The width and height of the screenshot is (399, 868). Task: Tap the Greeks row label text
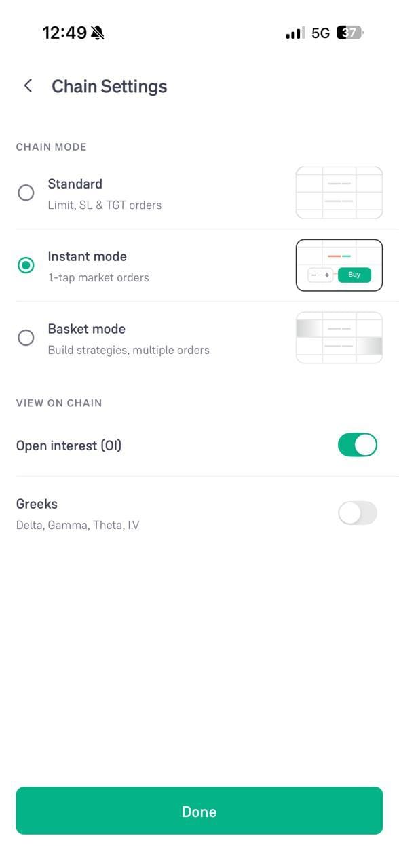[37, 504]
